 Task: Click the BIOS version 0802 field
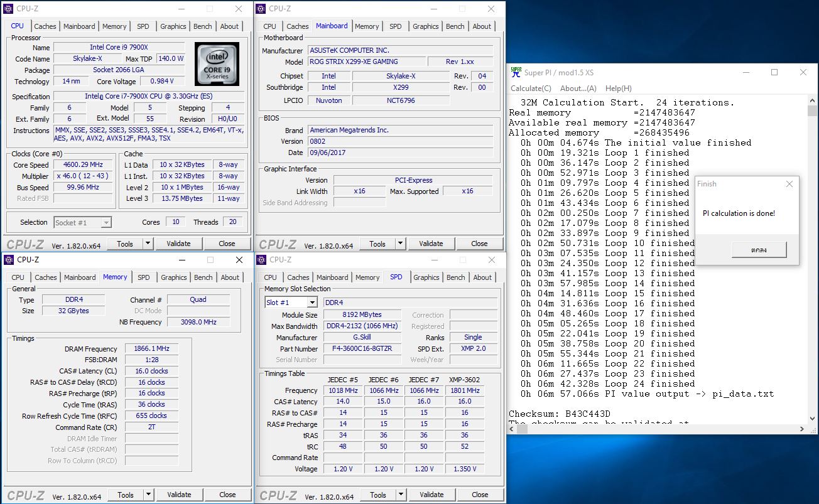pyautogui.click(x=400, y=142)
